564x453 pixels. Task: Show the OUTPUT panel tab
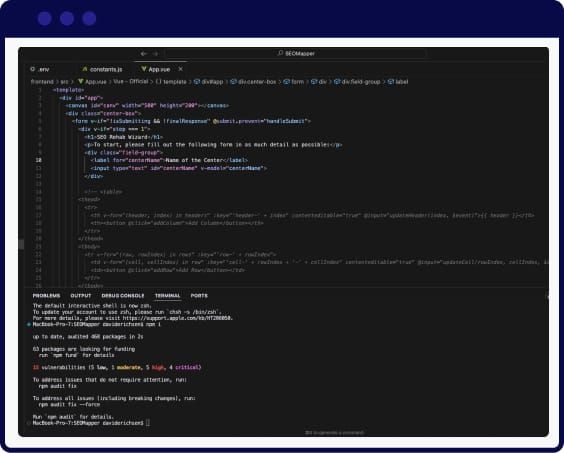tap(81, 296)
